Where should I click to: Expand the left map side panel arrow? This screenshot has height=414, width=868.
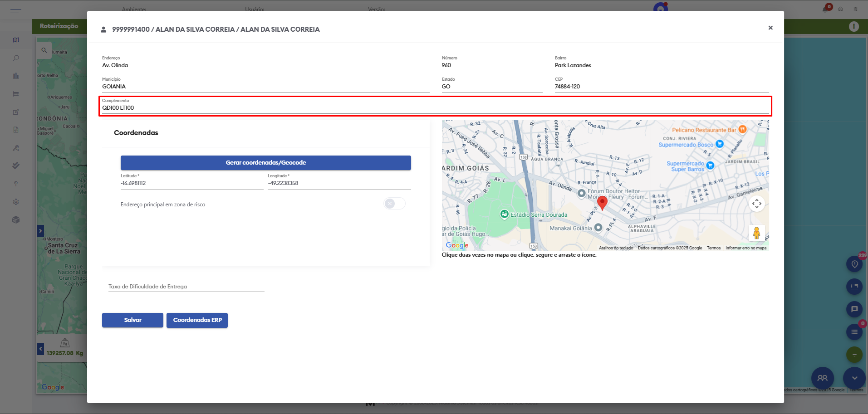tap(40, 231)
